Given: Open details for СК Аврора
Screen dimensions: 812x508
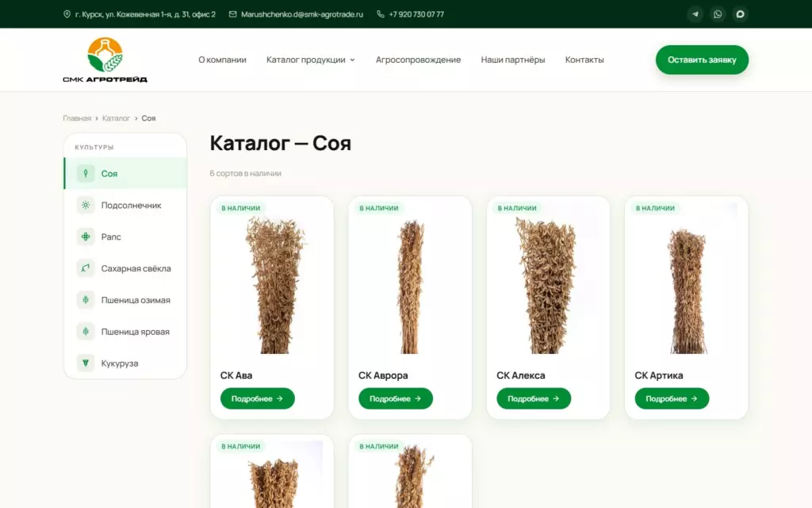Looking at the screenshot, I should (x=396, y=398).
